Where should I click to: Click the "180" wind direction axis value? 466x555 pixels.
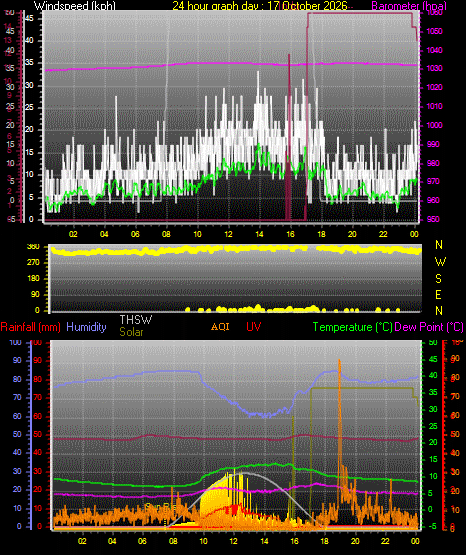[33, 279]
